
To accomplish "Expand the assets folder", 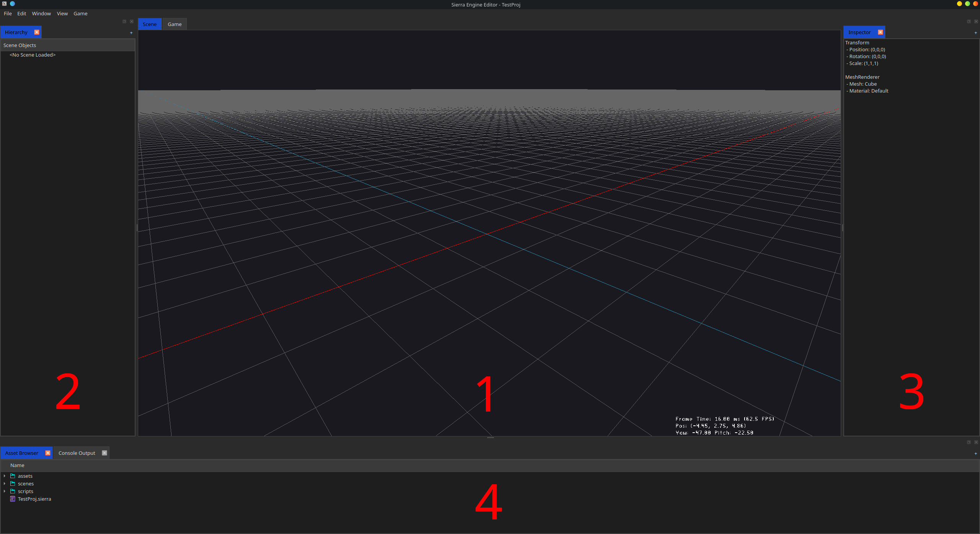I will point(5,476).
